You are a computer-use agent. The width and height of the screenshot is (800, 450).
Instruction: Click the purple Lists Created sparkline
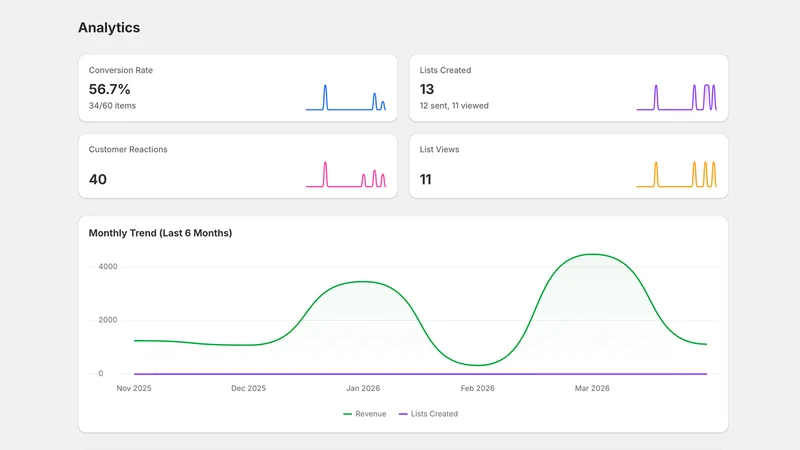(677, 97)
